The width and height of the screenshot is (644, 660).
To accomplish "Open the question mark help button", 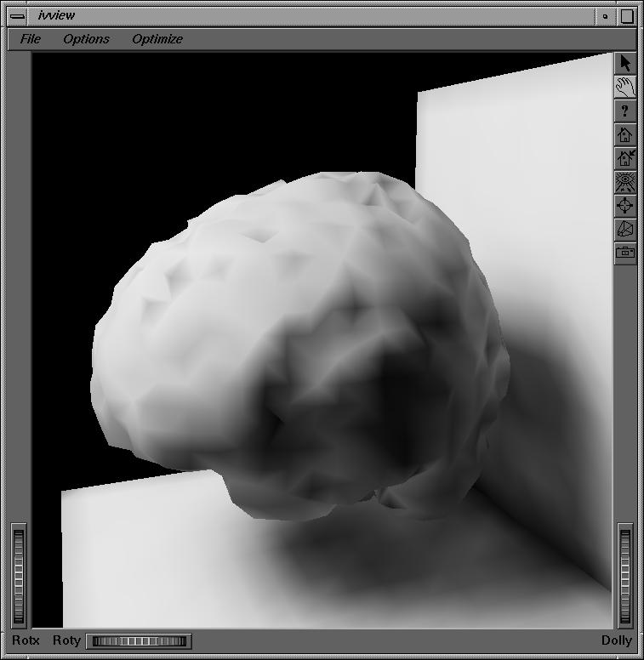I will click(625, 111).
